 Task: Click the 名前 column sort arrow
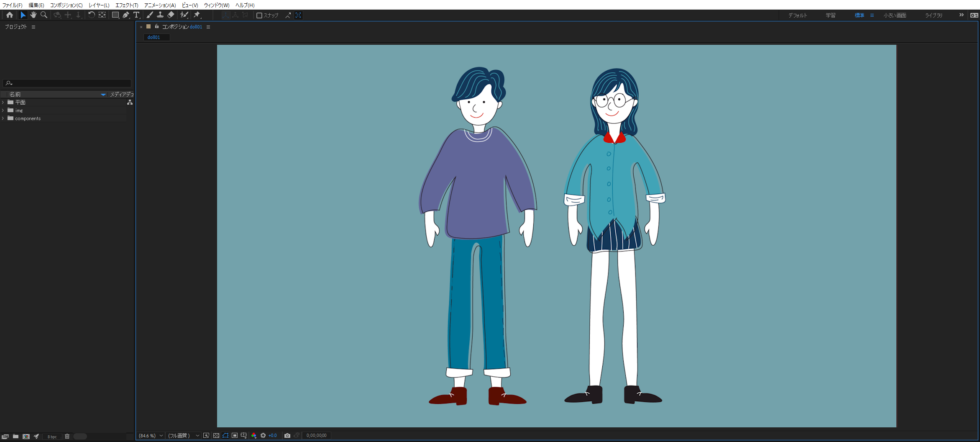[x=103, y=94]
